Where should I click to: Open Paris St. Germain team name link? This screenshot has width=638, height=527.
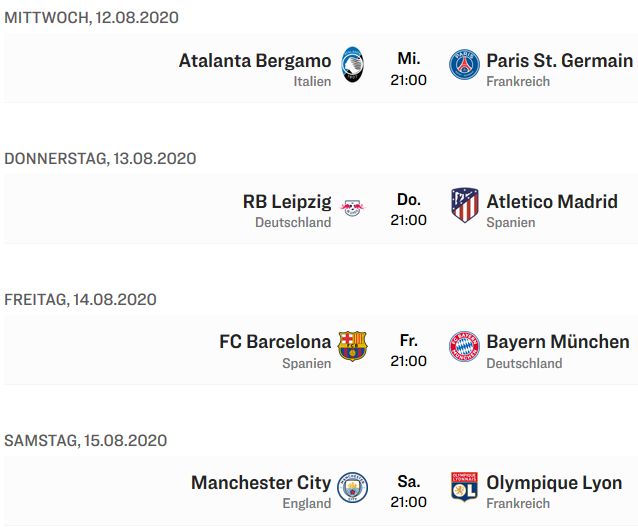click(560, 61)
